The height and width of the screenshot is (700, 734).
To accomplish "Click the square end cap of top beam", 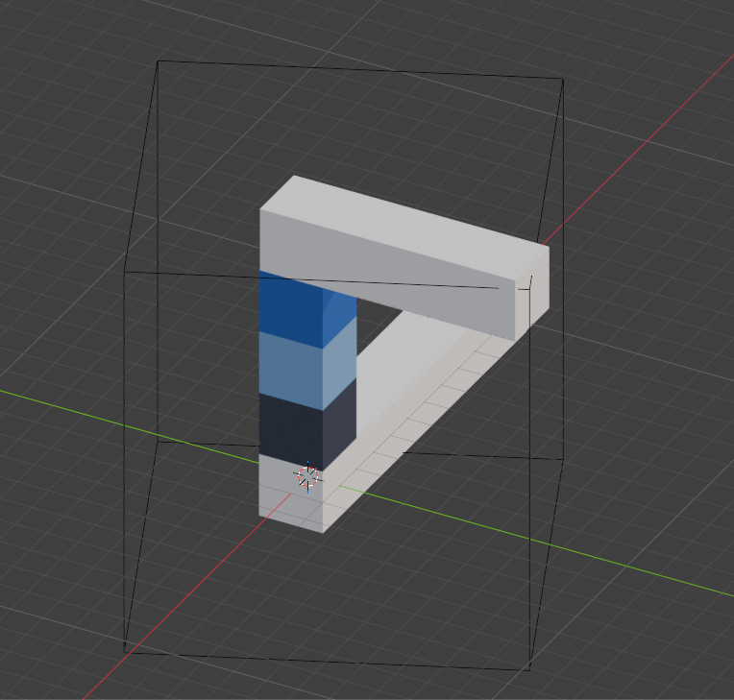I will [x=532, y=293].
